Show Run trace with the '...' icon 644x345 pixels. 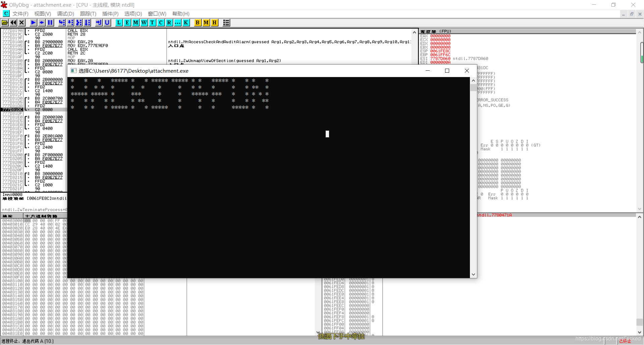click(x=177, y=22)
